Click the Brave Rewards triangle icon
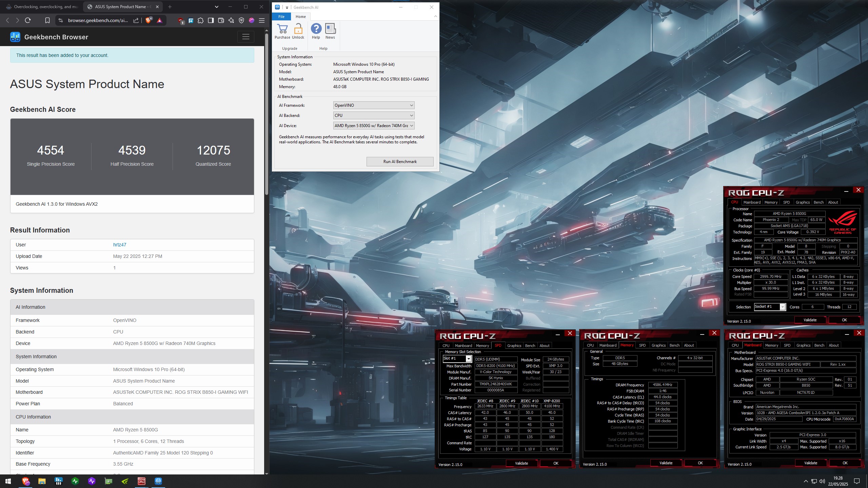868x488 pixels. (x=159, y=20)
